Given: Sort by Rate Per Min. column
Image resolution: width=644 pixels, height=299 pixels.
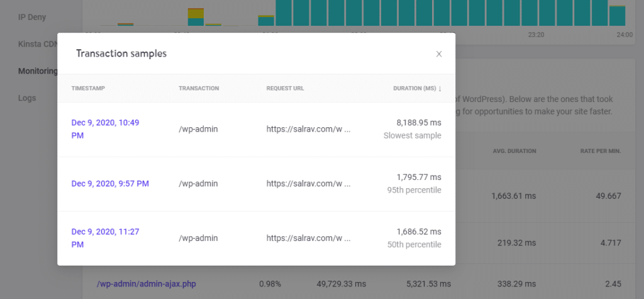Looking at the screenshot, I should pos(600,151).
